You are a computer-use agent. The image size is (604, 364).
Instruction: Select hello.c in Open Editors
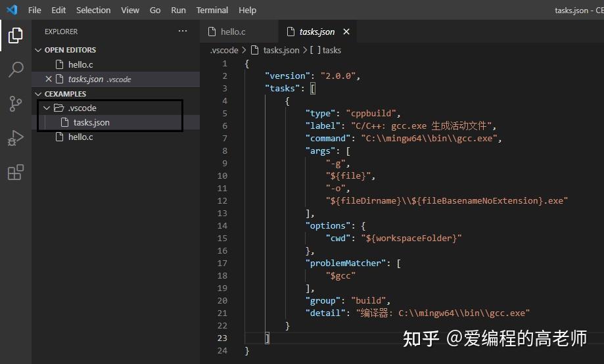point(116,64)
